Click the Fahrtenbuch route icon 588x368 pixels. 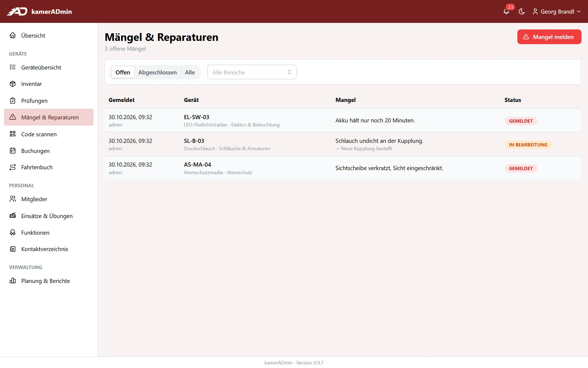click(x=13, y=167)
